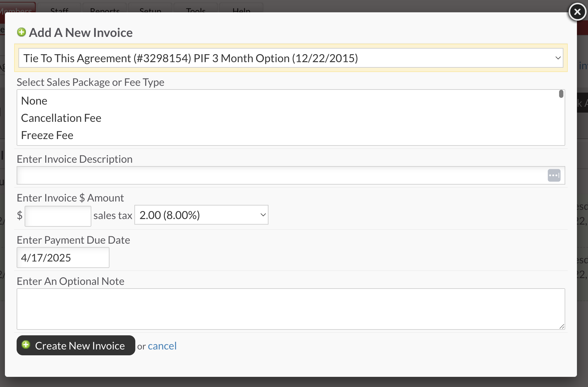Screen dimensions: 588x387
Task: Focus the Optional Note text area
Action: pos(291,309)
